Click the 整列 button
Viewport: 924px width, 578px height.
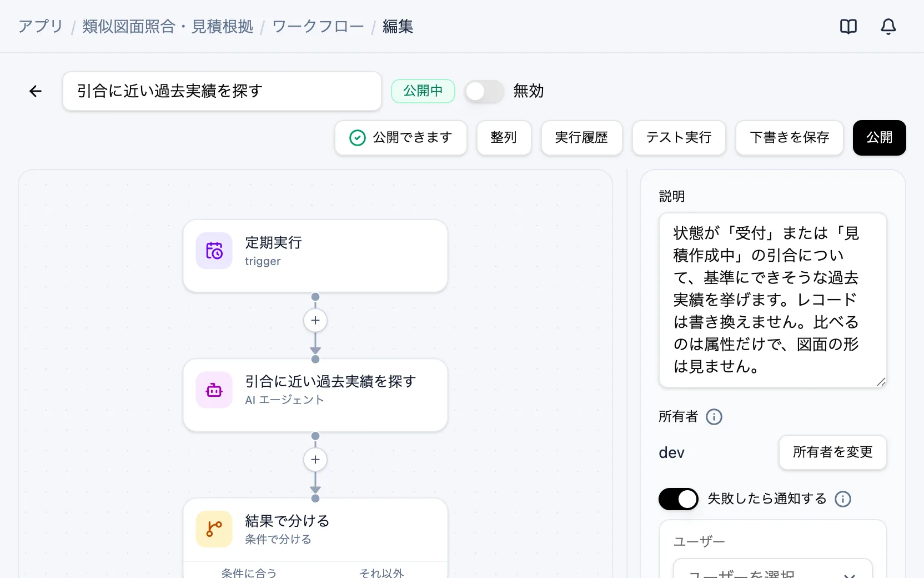pyautogui.click(x=504, y=138)
